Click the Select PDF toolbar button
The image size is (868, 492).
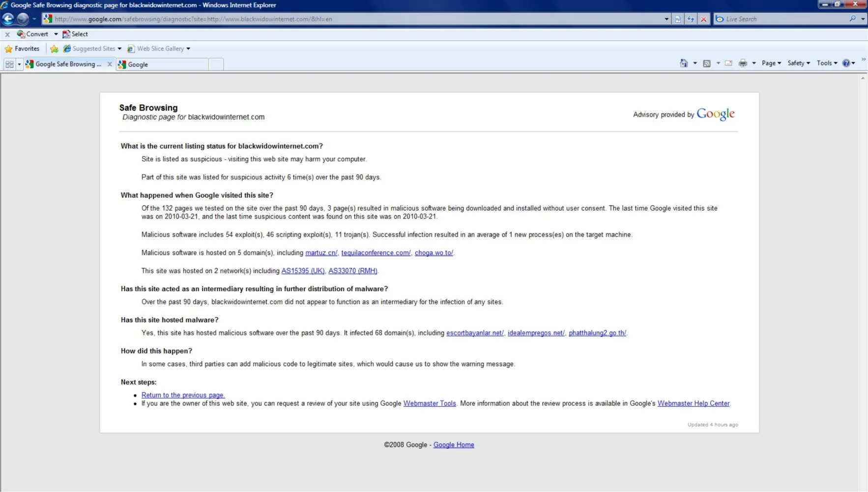75,34
